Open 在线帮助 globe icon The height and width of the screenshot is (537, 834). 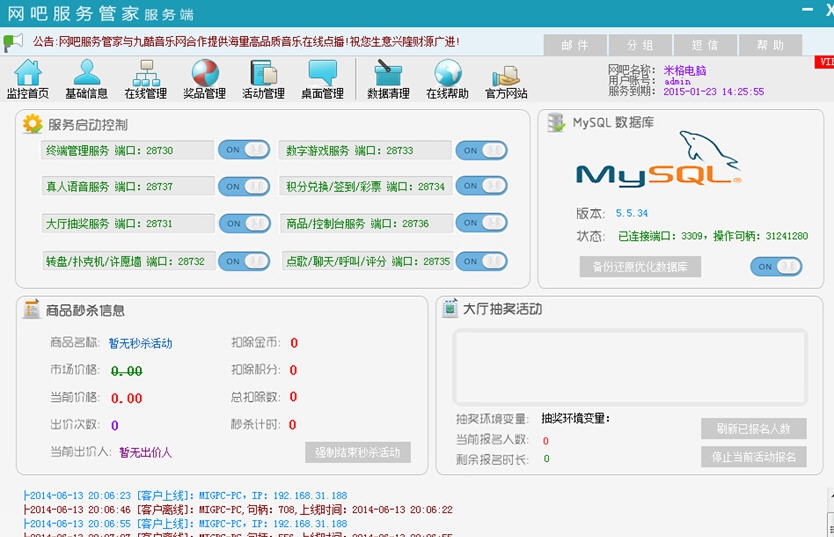(x=447, y=79)
